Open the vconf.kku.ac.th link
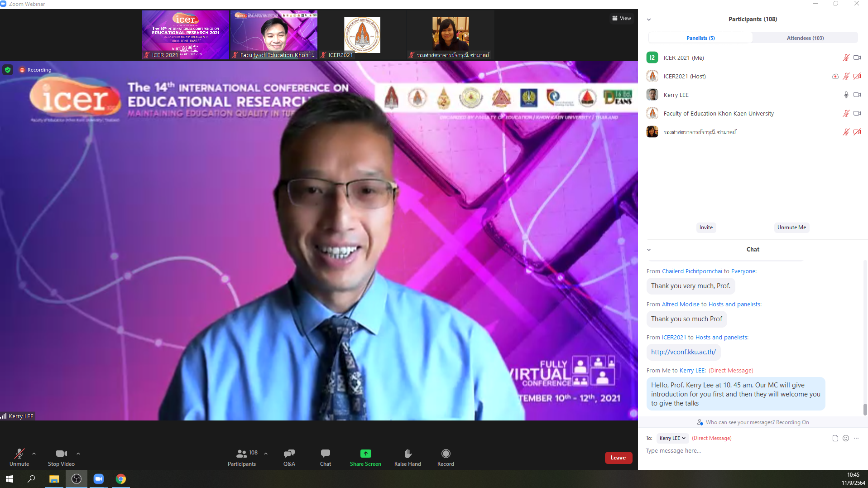 [683, 352]
